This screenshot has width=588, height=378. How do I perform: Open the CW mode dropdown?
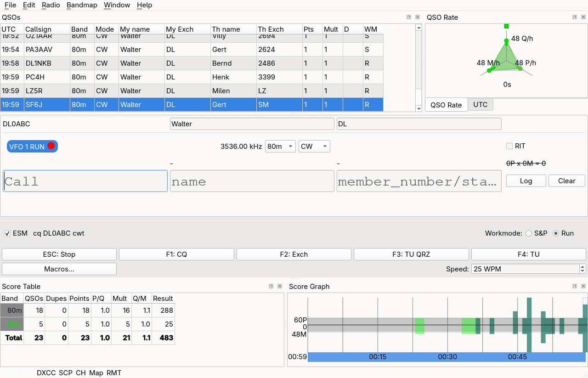point(314,147)
